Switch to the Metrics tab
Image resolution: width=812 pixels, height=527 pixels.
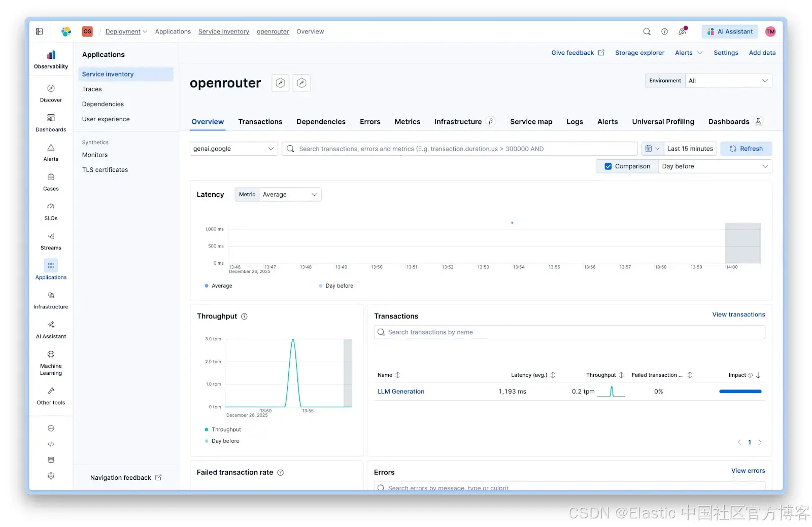pos(408,122)
